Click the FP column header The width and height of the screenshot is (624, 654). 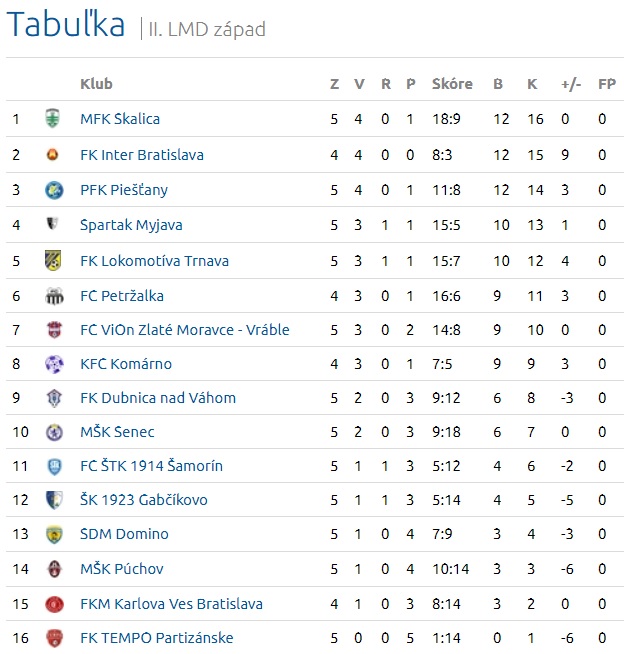click(x=606, y=84)
